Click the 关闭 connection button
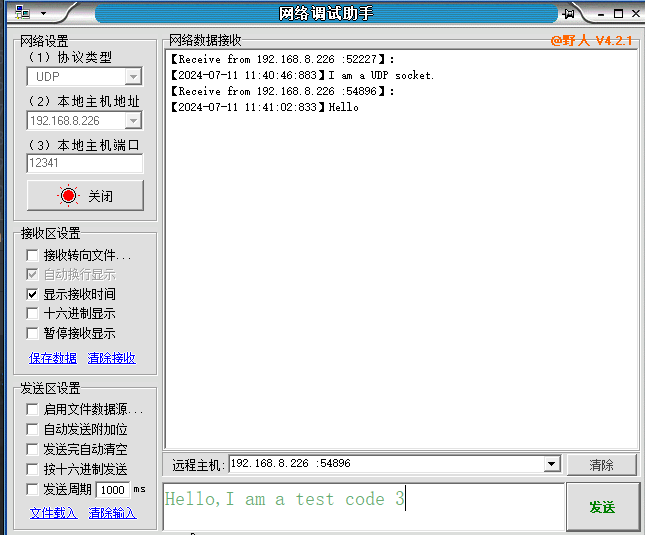 [85, 196]
